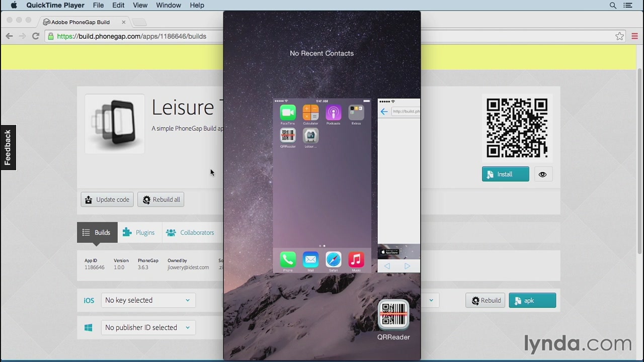Tap the App Store badge in QRReader card

pos(389,252)
